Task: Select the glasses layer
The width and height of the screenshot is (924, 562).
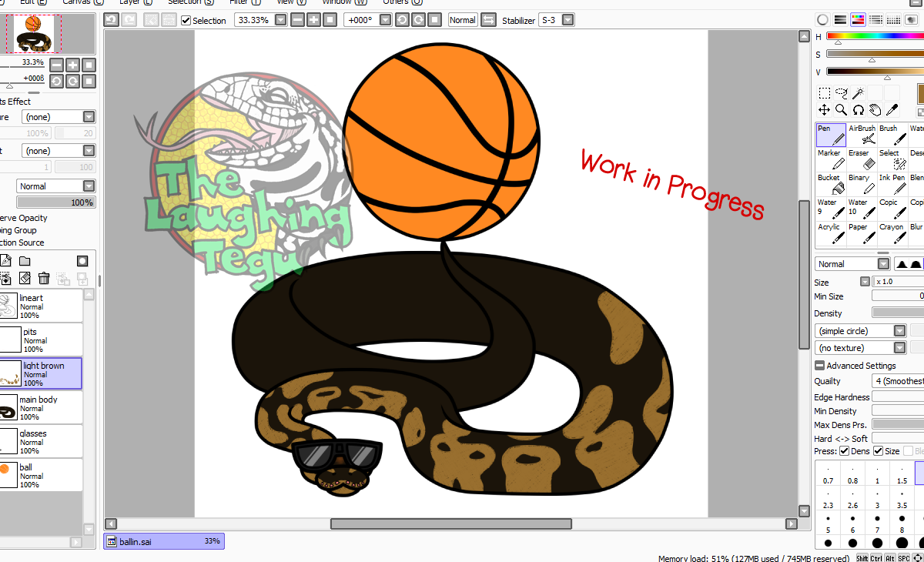Action: click(41, 441)
